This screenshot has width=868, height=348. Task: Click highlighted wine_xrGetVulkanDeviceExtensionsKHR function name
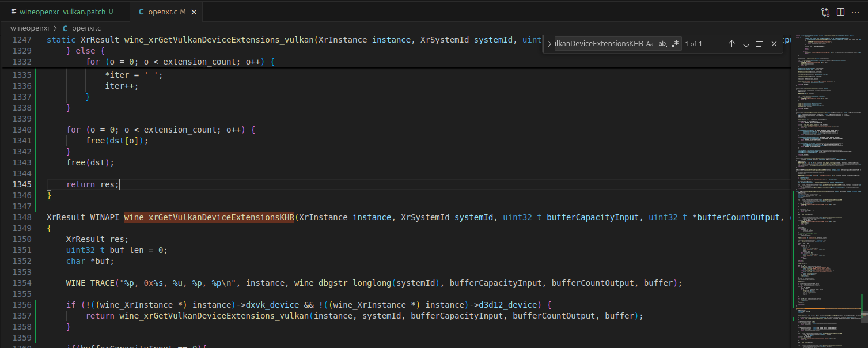click(209, 217)
